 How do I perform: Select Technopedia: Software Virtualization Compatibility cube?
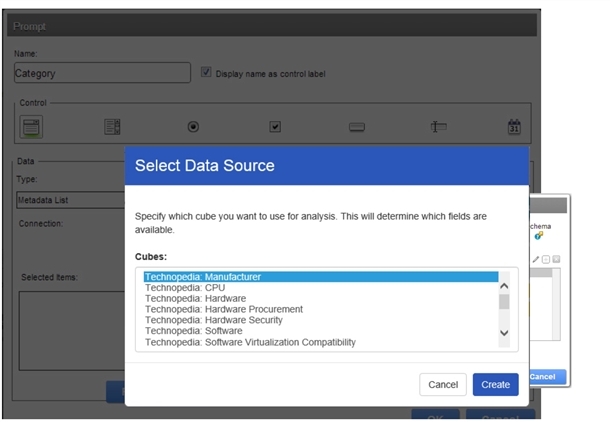(x=321, y=342)
